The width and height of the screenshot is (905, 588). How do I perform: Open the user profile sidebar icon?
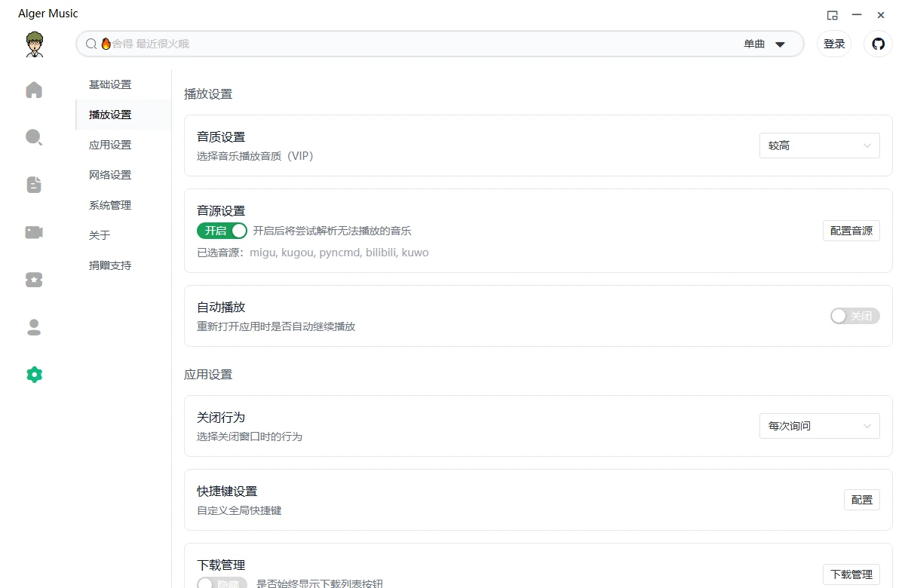coord(34,327)
